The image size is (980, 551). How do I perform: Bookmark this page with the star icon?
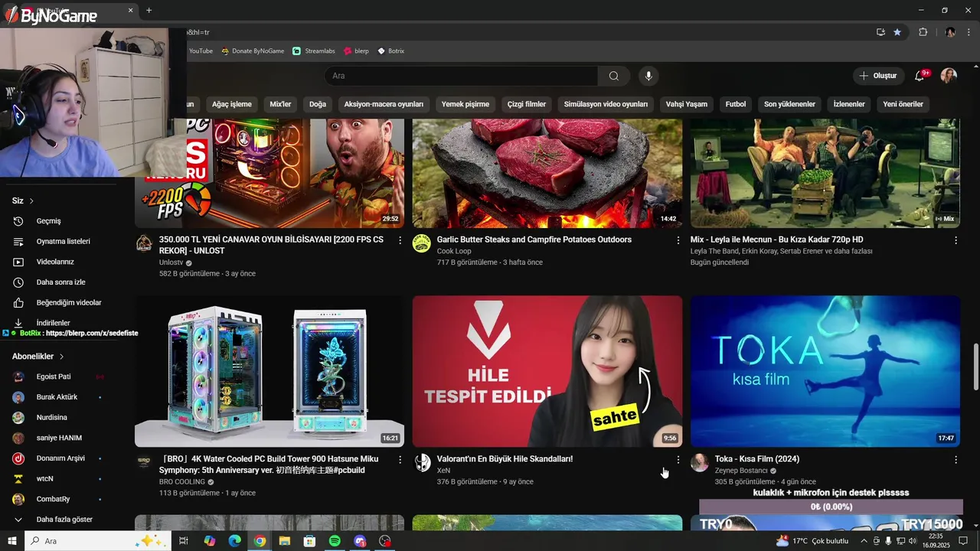(897, 32)
